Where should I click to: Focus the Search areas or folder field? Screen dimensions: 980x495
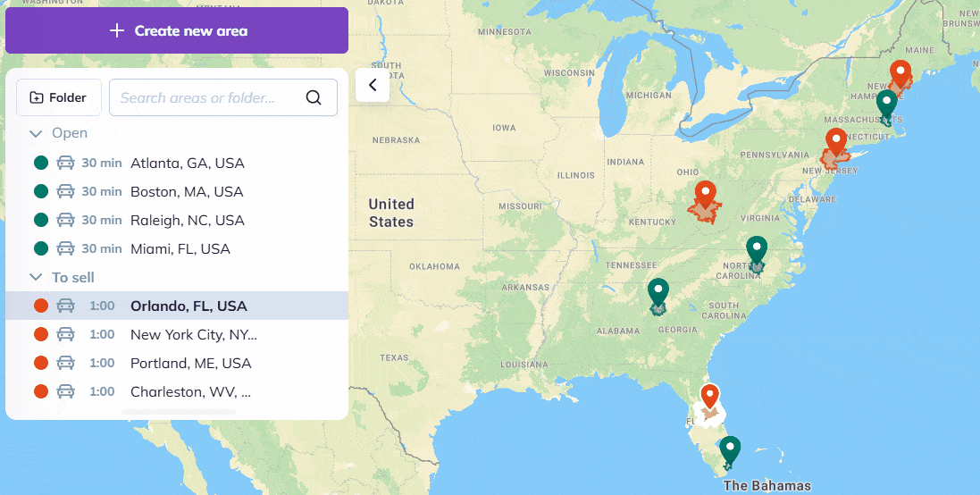pos(210,97)
